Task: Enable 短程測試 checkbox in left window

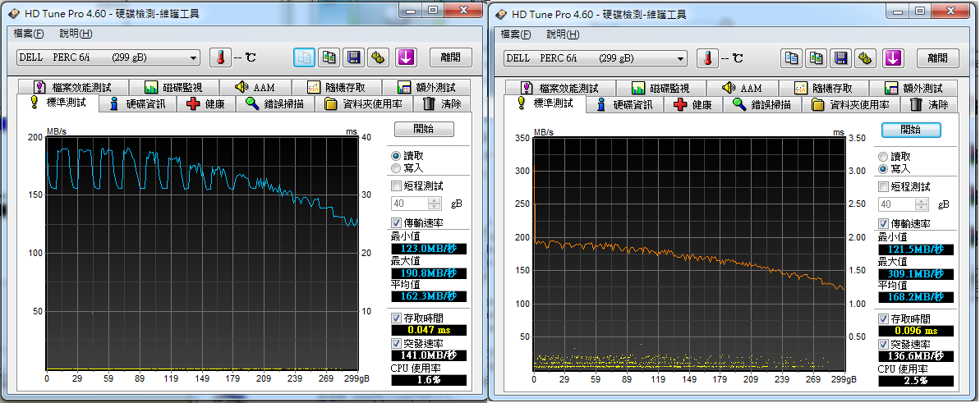Action: click(396, 185)
